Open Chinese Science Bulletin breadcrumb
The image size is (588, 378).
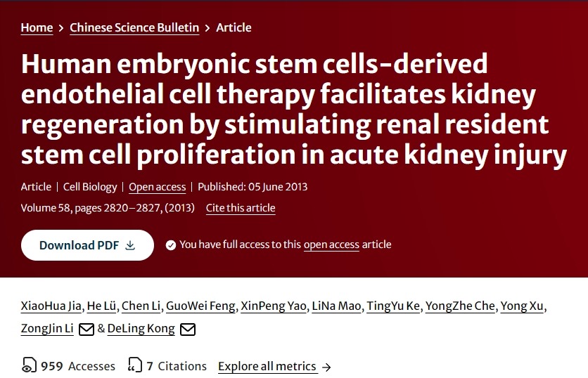pyautogui.click(x=134, y=27)
